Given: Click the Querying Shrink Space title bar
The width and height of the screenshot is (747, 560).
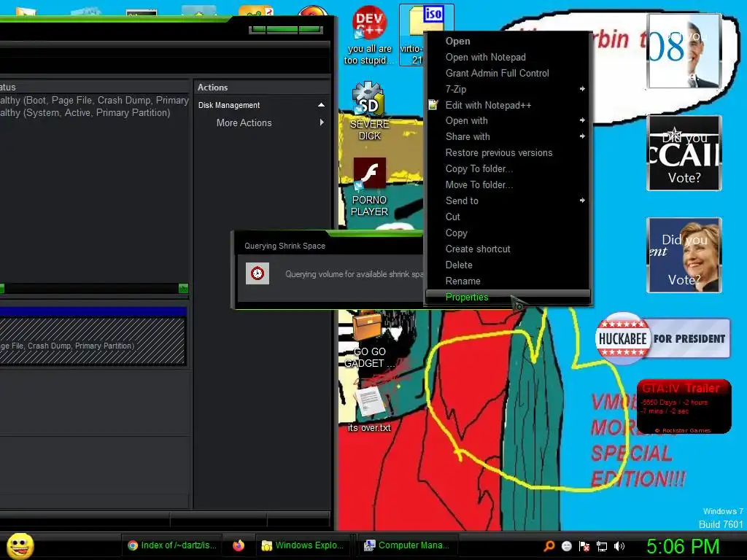Looking at the screenshot, I should tap(329, 246).
